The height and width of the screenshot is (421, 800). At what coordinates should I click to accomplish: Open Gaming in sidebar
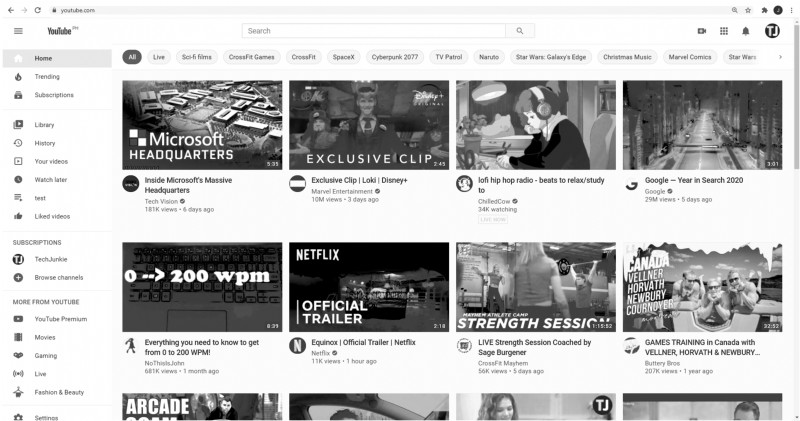pos(57,356)
